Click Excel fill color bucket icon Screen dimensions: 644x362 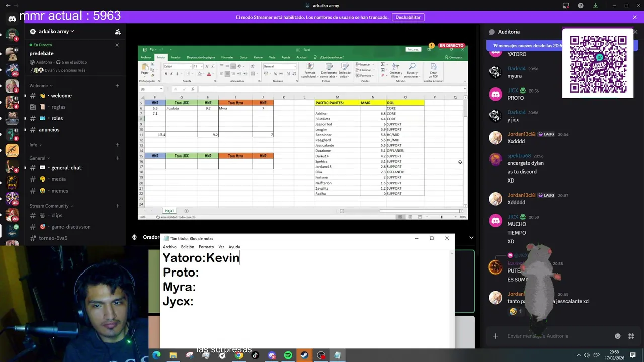[199, 74]
